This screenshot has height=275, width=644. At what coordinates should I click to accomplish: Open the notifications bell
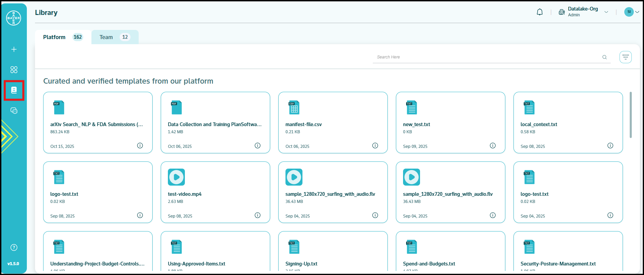540,12
